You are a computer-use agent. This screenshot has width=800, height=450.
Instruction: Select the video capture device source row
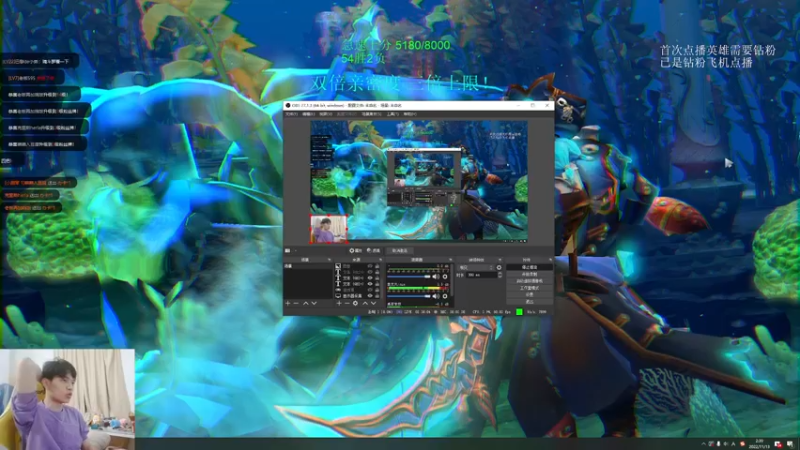coord(356,290)
